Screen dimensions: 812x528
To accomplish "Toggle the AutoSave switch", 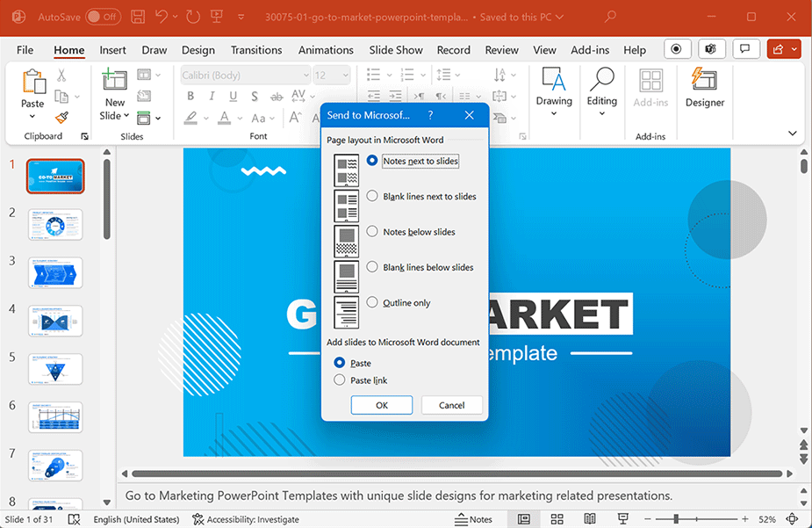I will coord(104,17).
